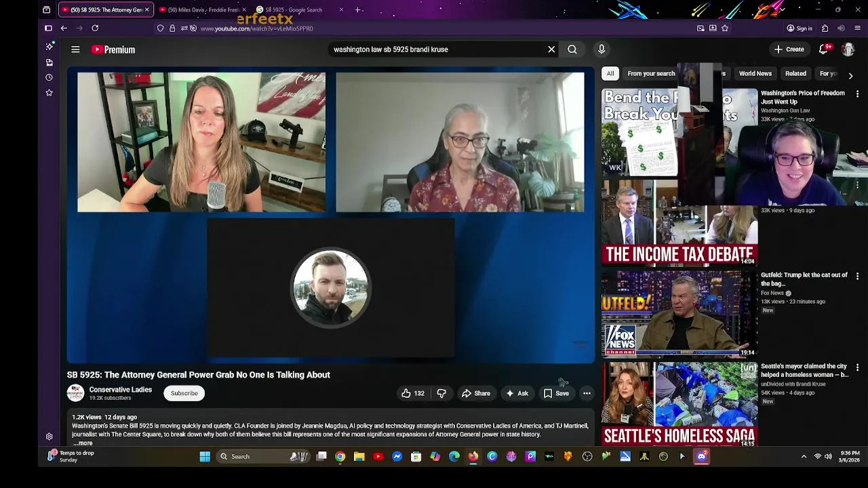The image size is (868, 488).
Task: Subscribe to Conservative Ladies channel
Action: tap(184, 393)
